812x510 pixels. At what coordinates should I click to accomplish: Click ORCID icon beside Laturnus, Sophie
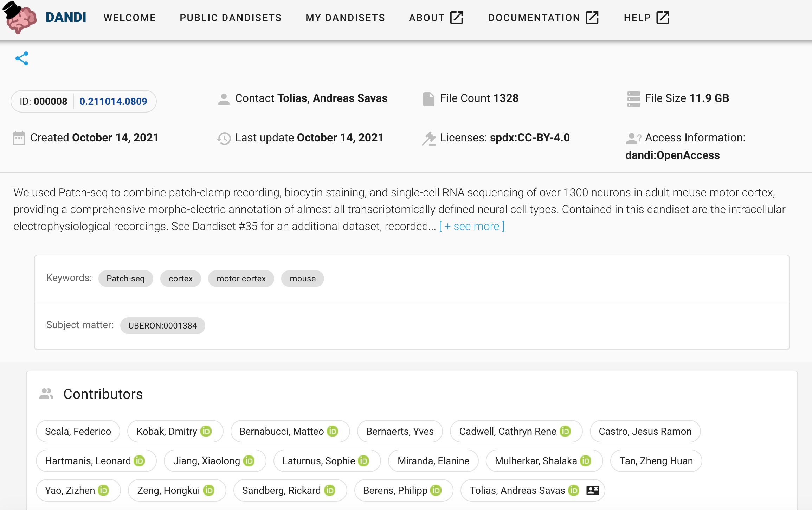coord(364,461)
